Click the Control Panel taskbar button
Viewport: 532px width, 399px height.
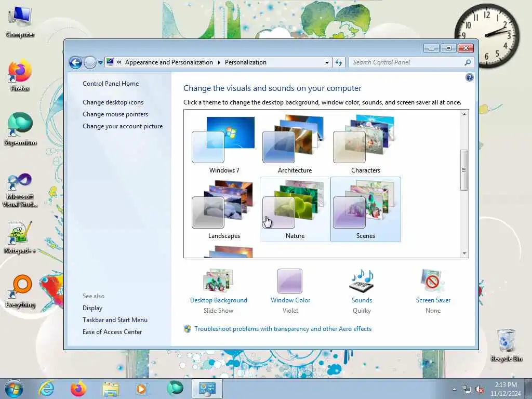(207, 389)
